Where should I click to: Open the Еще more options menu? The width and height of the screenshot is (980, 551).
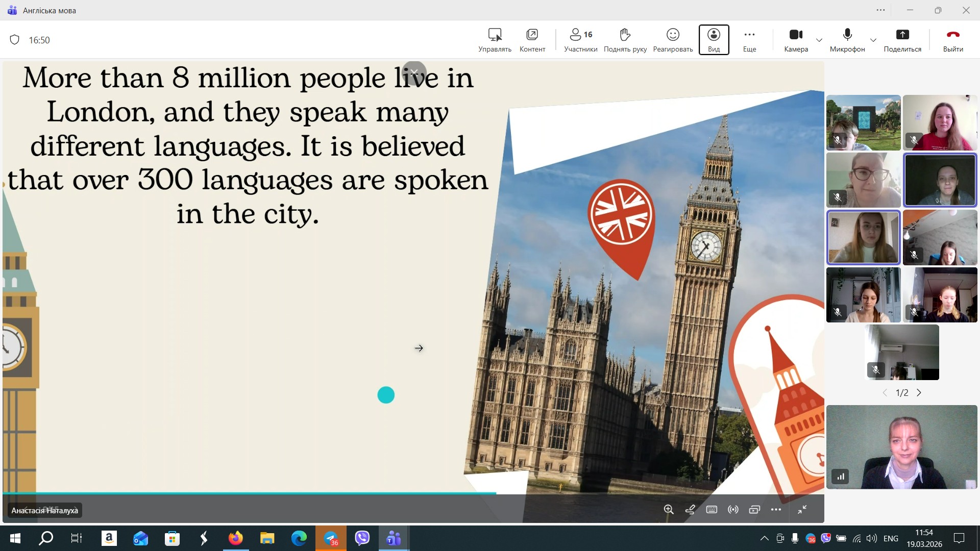749,40
